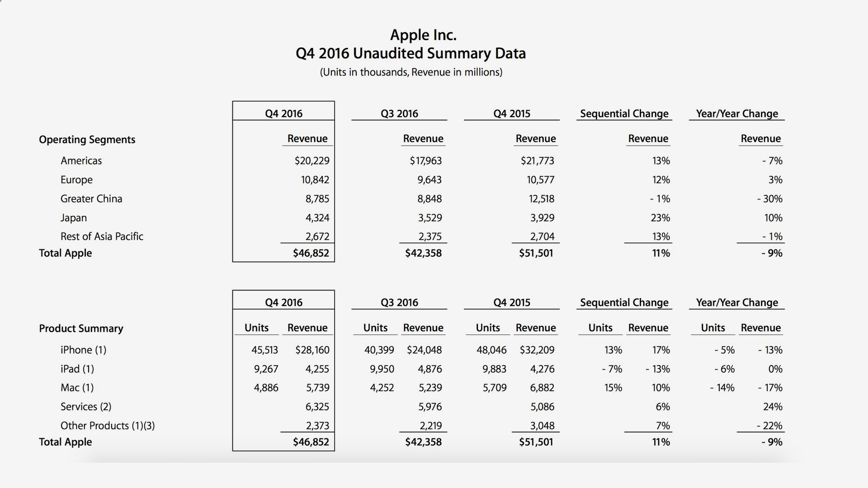Click the "Operating Segments" section label
Viewport: 868px width, 488px height.
87,140
